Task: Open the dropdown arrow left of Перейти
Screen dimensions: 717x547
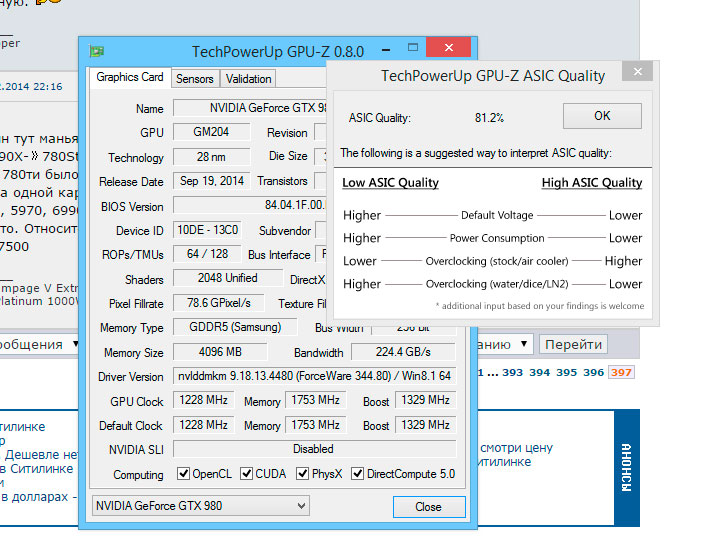Action: pyautogui.click(x=524, y=343)
